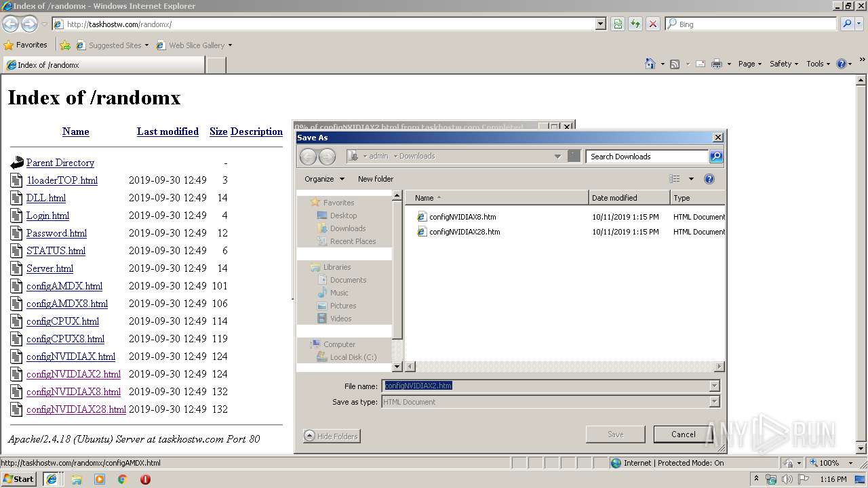Open Save as type dropdown arrow
The width and height of the screenshot is (868, 488).
[x=714, y=402]
